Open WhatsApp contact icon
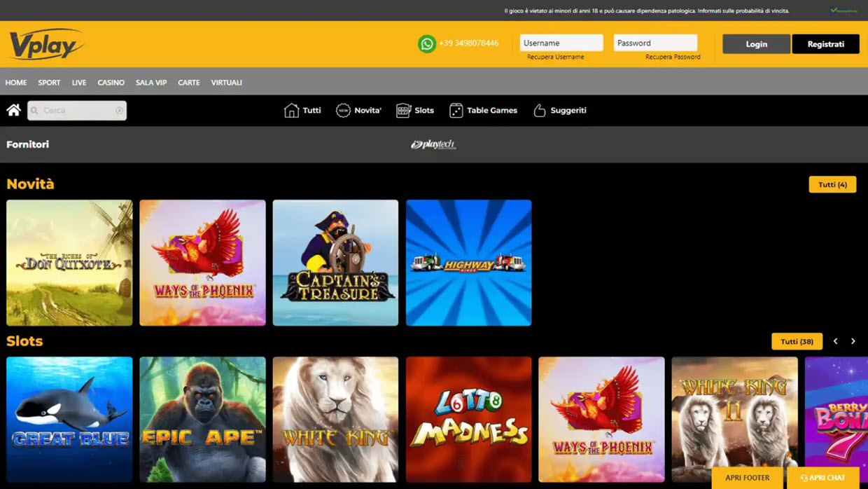Image resolution: width=868 pixels, height=489 pixels. click(426, 43)
